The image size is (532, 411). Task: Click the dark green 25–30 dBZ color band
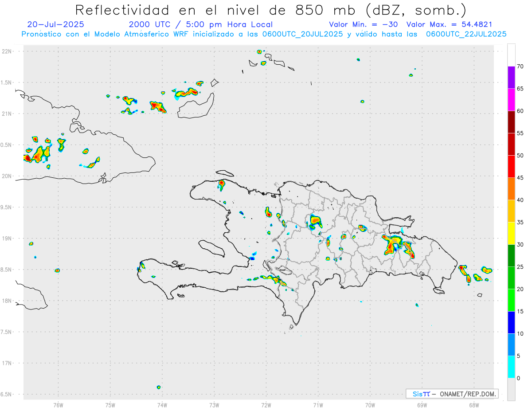click(511, 255)
